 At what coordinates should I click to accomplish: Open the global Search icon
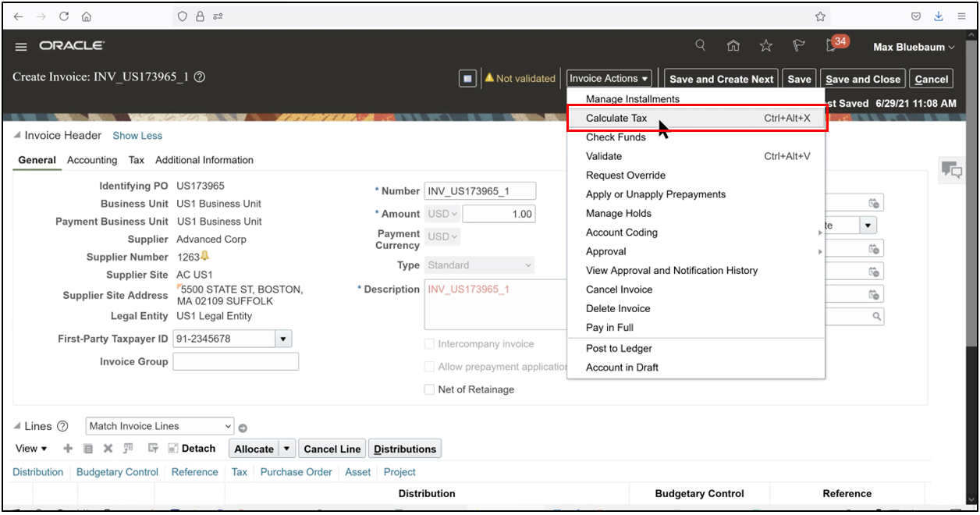[700, 45]
